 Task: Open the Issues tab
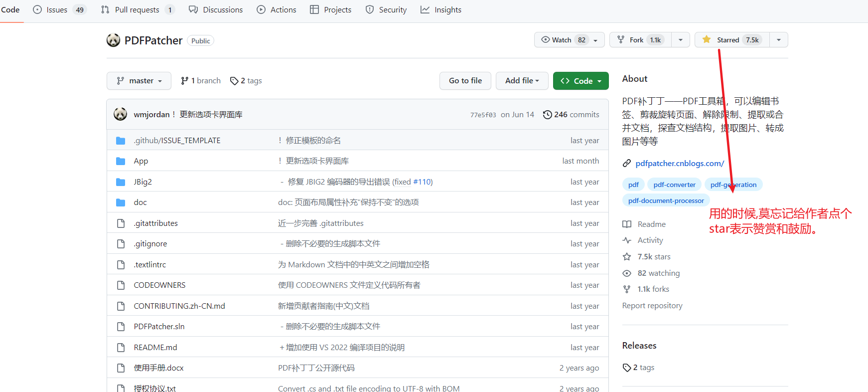pos(59,9)
